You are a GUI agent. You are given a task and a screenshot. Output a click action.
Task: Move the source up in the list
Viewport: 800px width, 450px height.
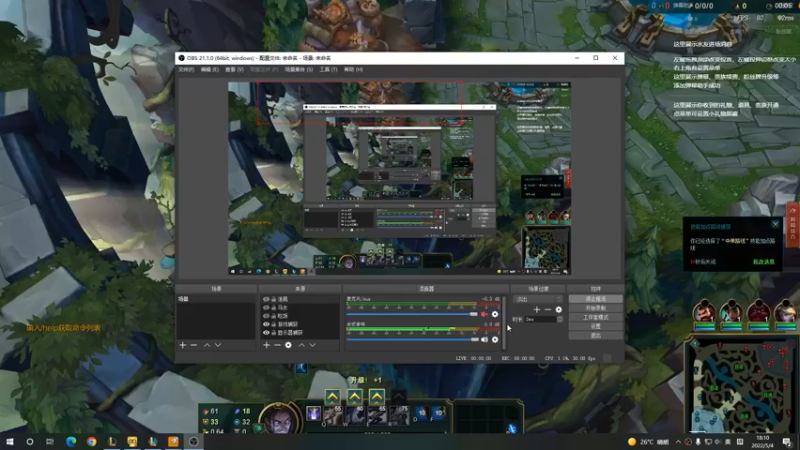pyautogui.click(x=302, y=345)
